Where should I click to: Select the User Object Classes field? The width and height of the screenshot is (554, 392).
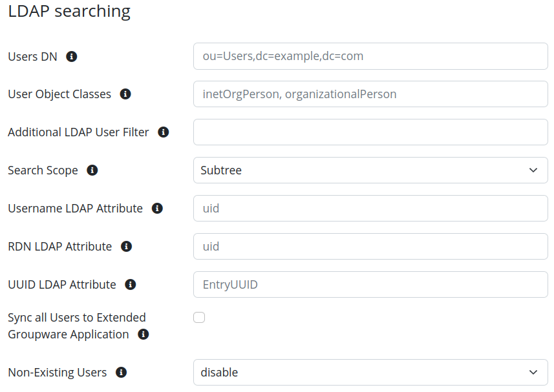click(370, 94)
